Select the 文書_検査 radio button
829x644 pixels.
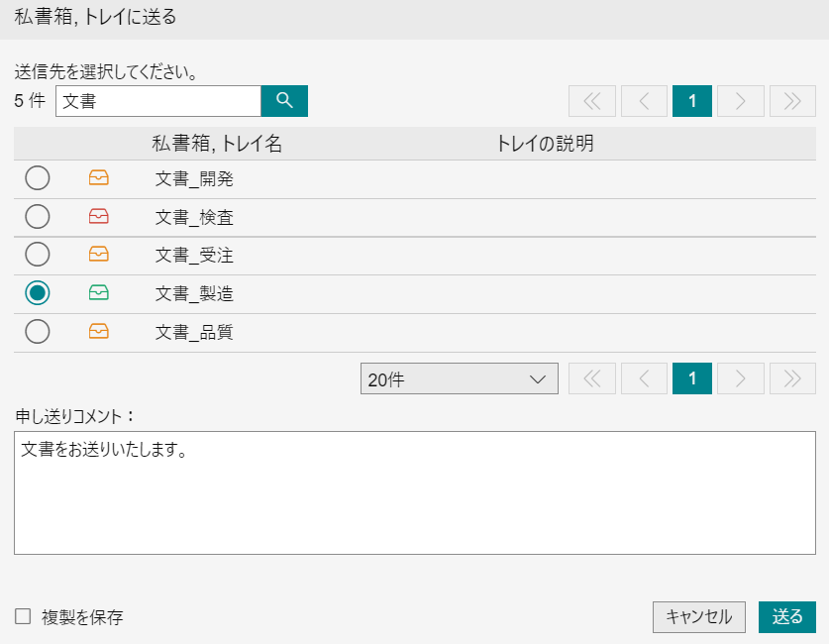click(38, 216)
